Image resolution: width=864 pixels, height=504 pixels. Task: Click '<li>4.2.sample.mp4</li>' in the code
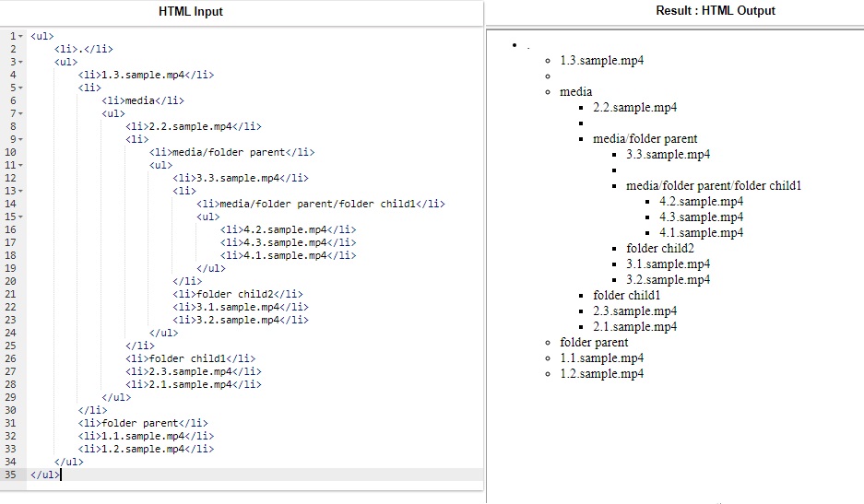(289, 229)
